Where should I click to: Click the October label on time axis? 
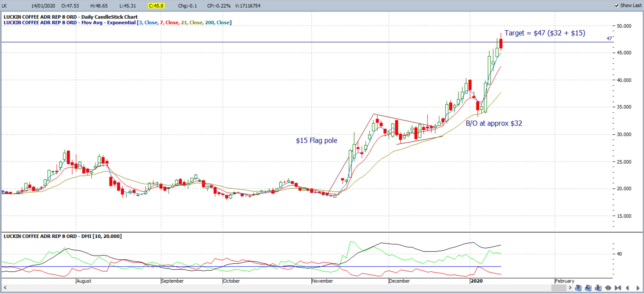click(232, 281)
